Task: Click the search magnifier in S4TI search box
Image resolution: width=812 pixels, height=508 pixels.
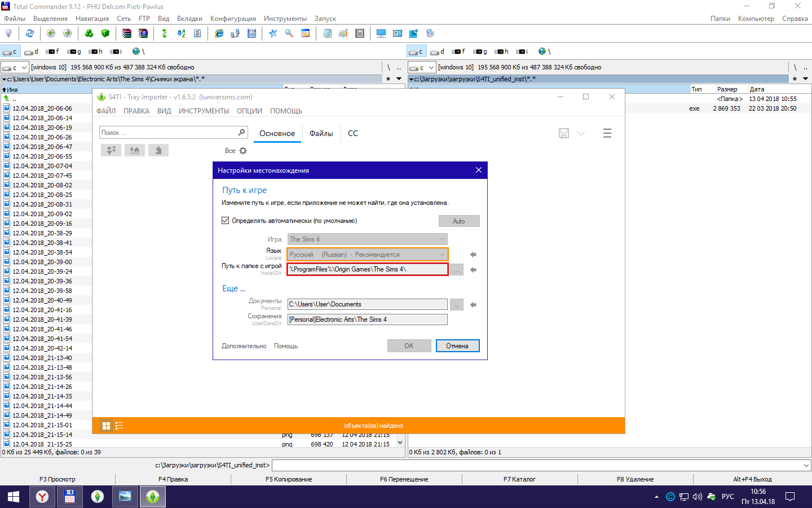Action: tap(241, 132)
